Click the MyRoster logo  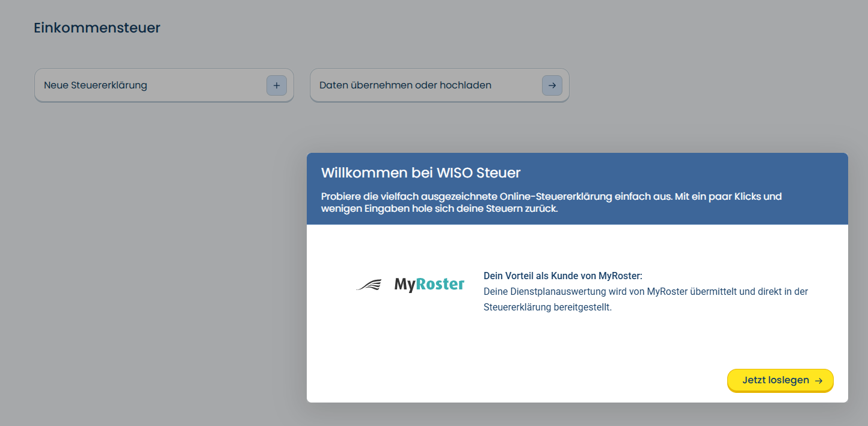coord(410,284)
